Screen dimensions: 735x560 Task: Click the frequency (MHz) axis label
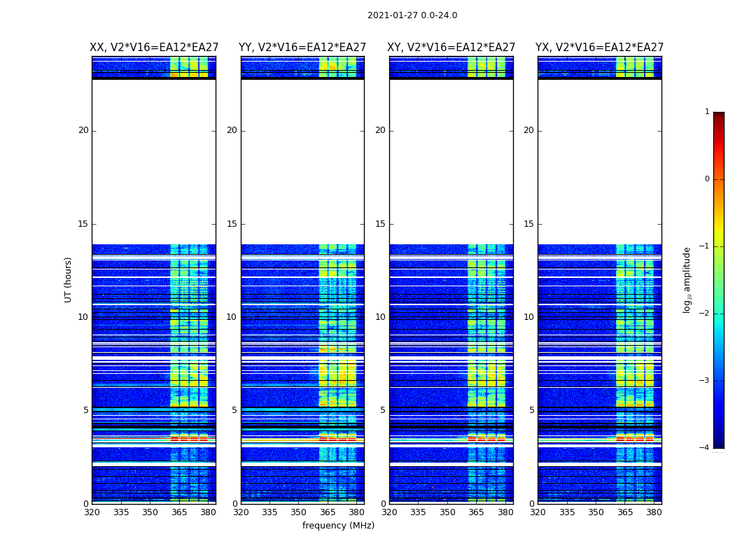pyautogui.click(x=338, y=525)
